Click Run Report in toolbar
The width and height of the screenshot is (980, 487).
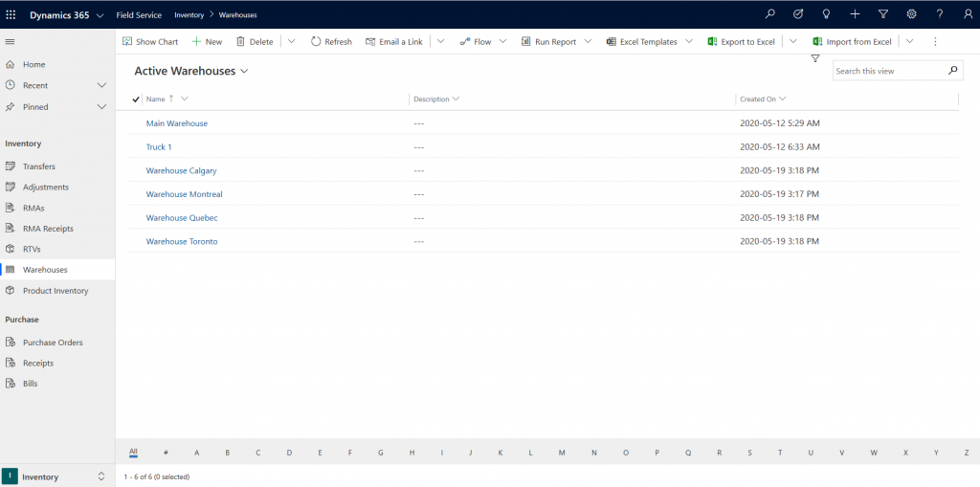click(x=549, y=42)
